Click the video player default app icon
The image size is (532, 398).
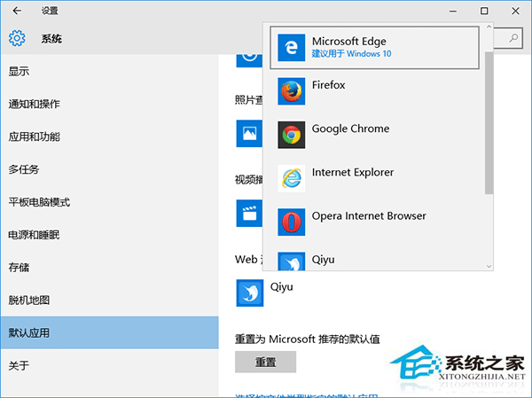click(x=249, y=214)
